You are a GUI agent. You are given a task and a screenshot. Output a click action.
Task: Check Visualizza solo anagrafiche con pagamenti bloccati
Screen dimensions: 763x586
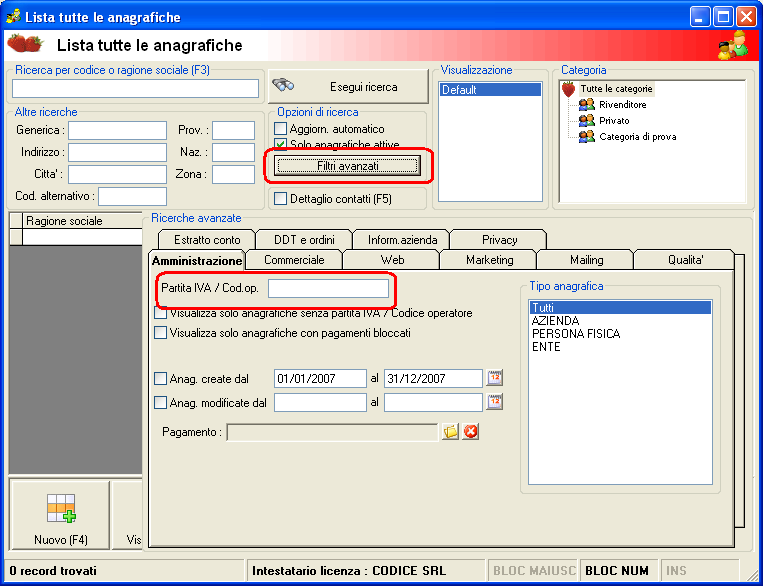coord(160,333)
